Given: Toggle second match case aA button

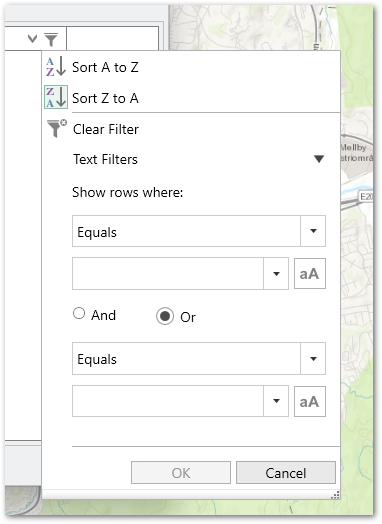Looking at the screenshot, I should (x=310, y=401).
